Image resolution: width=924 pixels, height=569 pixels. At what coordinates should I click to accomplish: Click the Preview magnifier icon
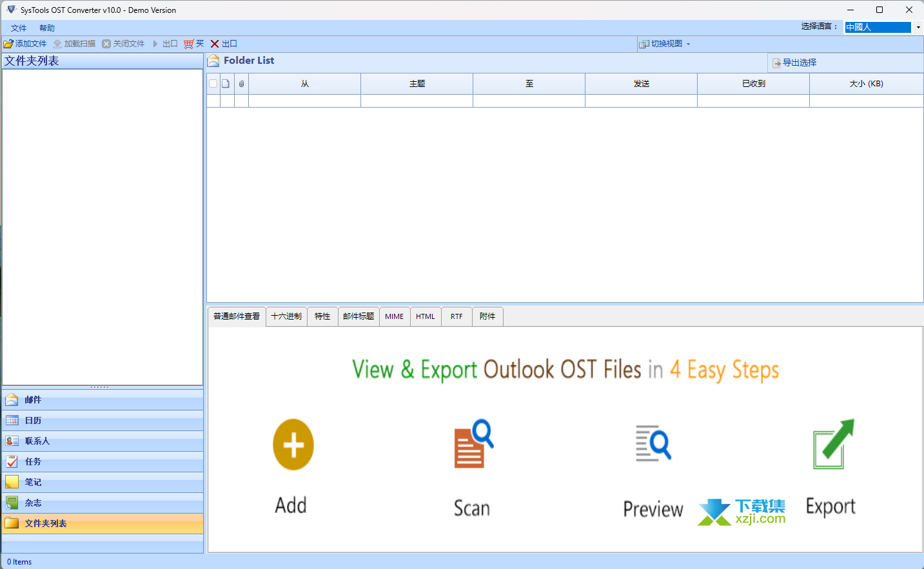pos(653,443)
